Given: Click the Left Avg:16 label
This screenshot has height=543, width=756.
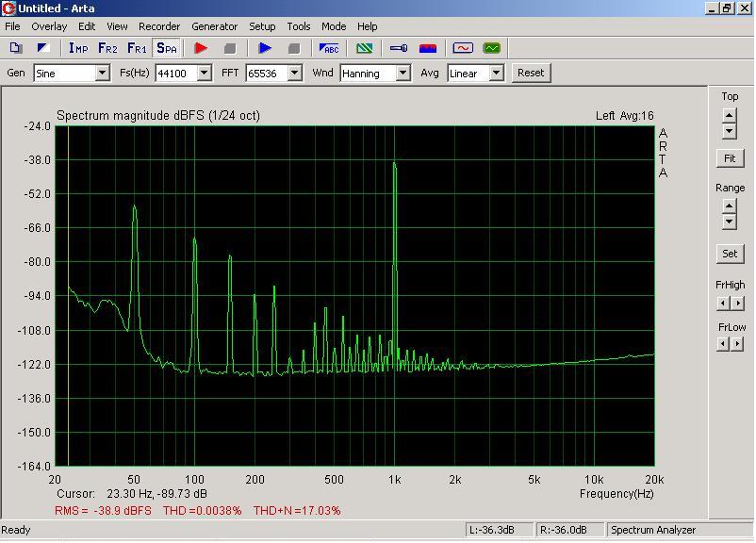Looking at the screenshot, I should [624, 116].
